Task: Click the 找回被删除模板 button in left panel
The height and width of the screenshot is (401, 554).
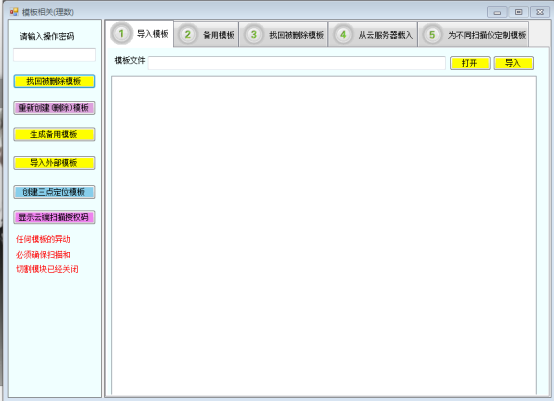Action: [54, 81]
